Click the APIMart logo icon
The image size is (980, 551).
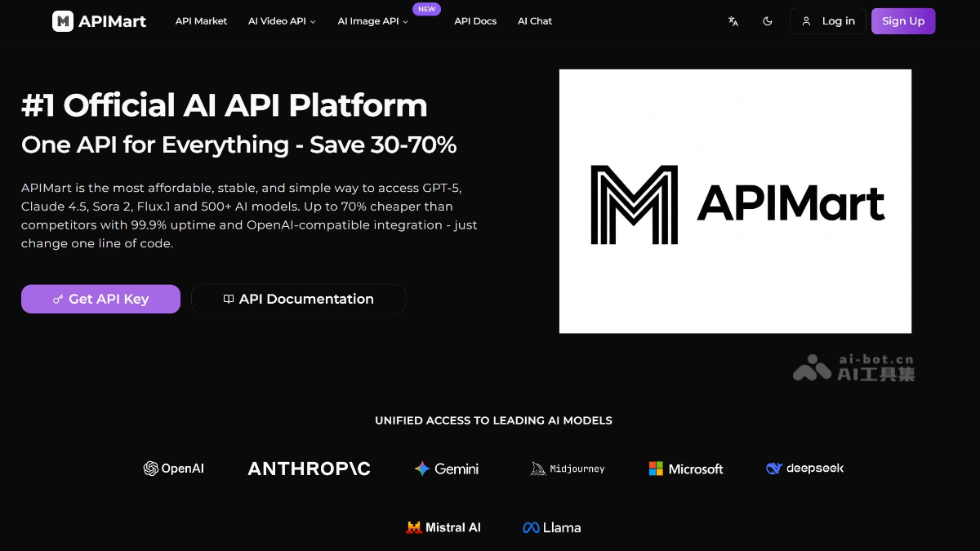[63, 20]
